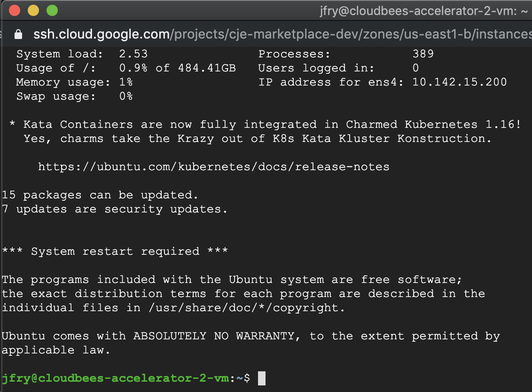532x392 pixels.
Task: Click the System load value 2.53
Action: pos(133,54)
